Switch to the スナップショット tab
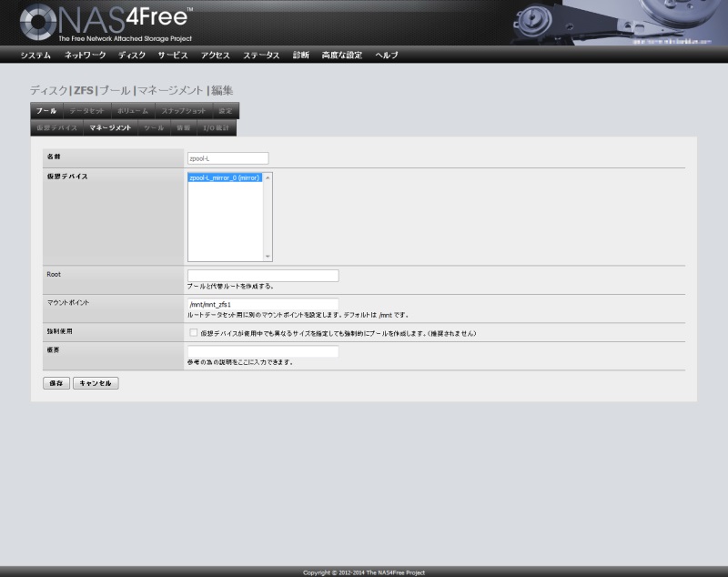This screenshot has width=728, height=577. [x=184, y=110]
